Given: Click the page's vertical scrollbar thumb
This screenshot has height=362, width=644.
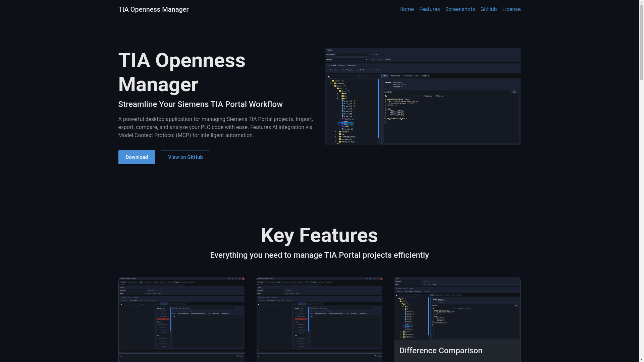Looking at the screenshot, I should 641,42.
